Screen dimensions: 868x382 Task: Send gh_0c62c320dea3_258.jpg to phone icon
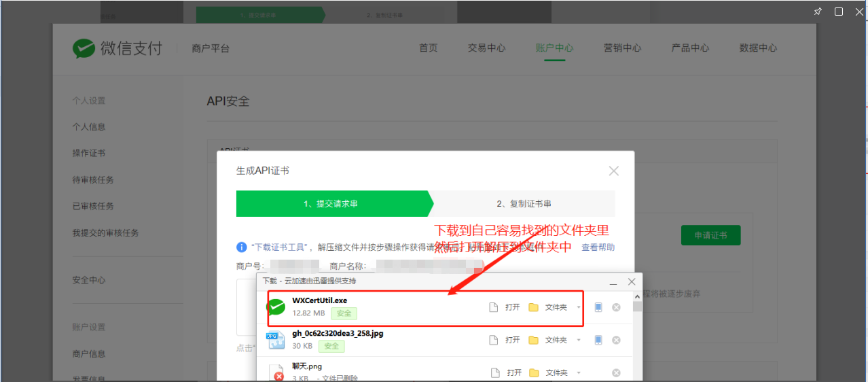(598, 340)
